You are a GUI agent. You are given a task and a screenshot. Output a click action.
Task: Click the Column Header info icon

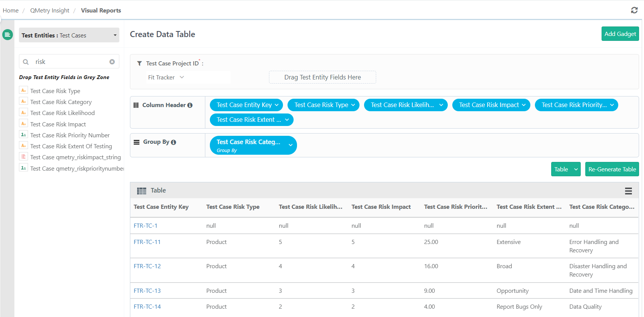[190, 105]
